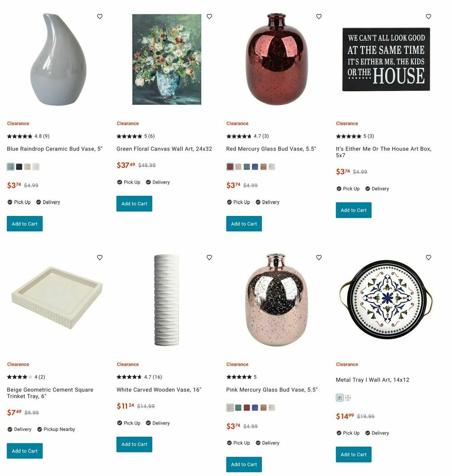Favorite the House Art Box item
Screen dimensions: 452x476
point(429,17)
